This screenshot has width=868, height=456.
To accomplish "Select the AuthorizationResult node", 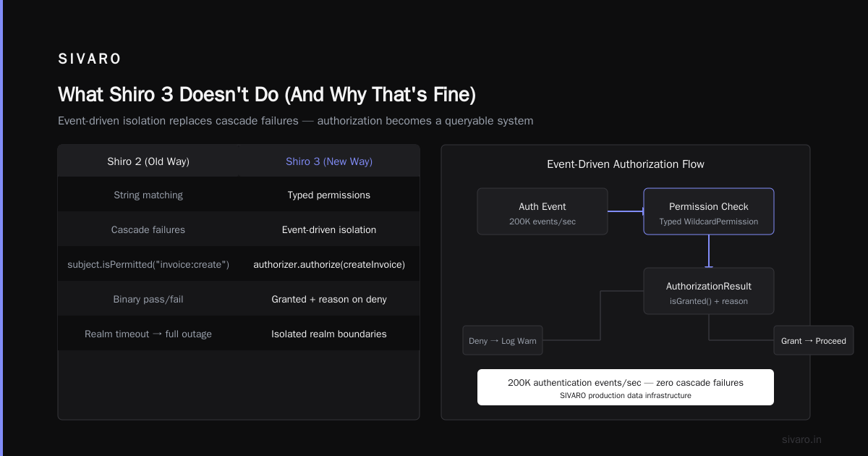I will 709,291.
